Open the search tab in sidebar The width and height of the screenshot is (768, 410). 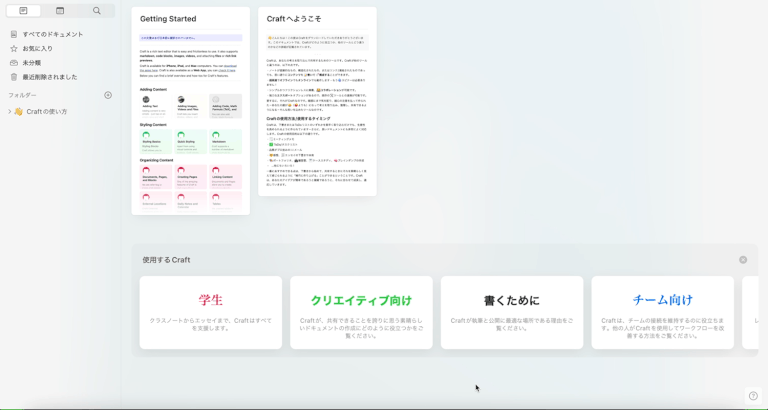coord(97,11)
